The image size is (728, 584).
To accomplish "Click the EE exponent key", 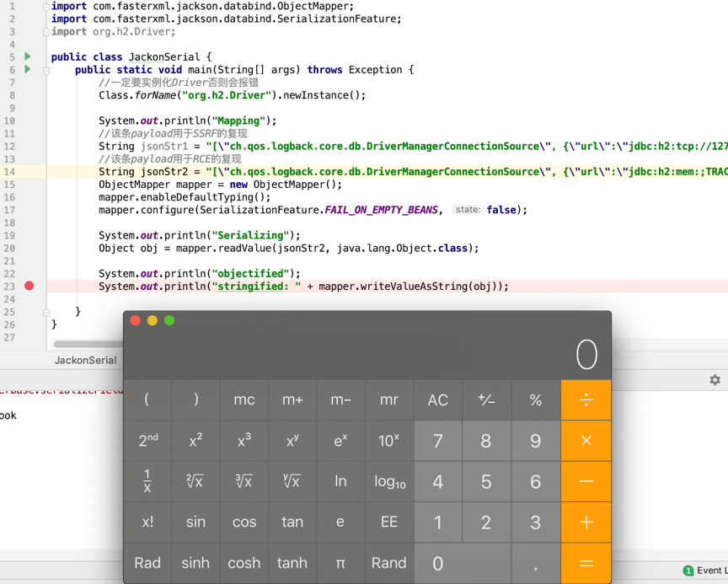I will 389,522.
